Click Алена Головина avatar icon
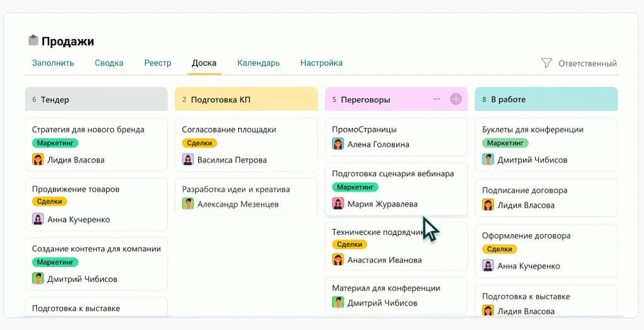This screenshot has width=644, height=330. point(338,144)
